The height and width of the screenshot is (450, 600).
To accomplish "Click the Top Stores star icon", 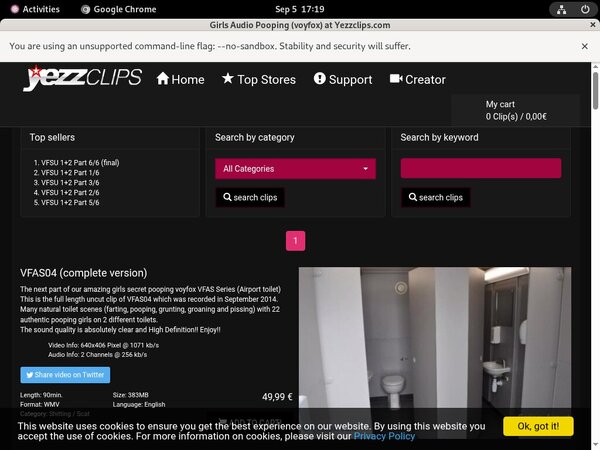I will click(228, 79).
